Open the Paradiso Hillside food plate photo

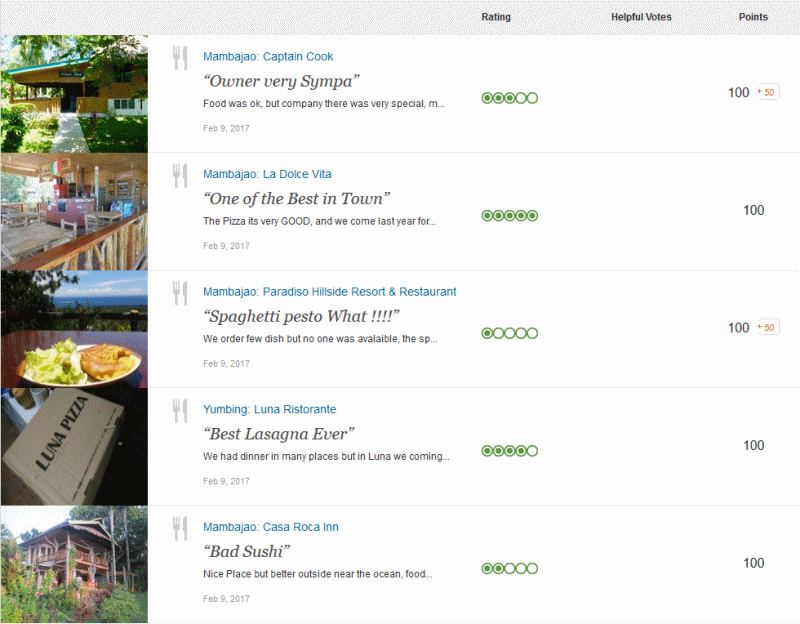[x=74, y=329]
